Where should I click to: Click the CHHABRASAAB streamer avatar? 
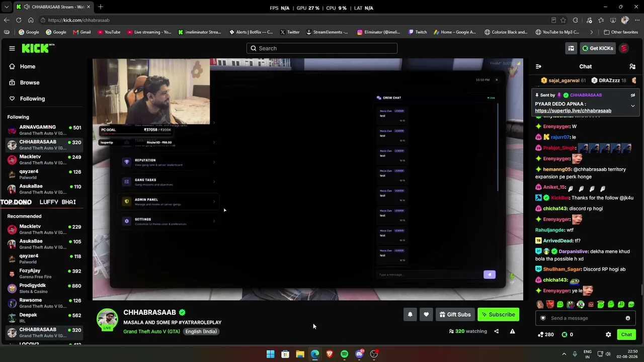pyautogui.click(x=107, y=320)
